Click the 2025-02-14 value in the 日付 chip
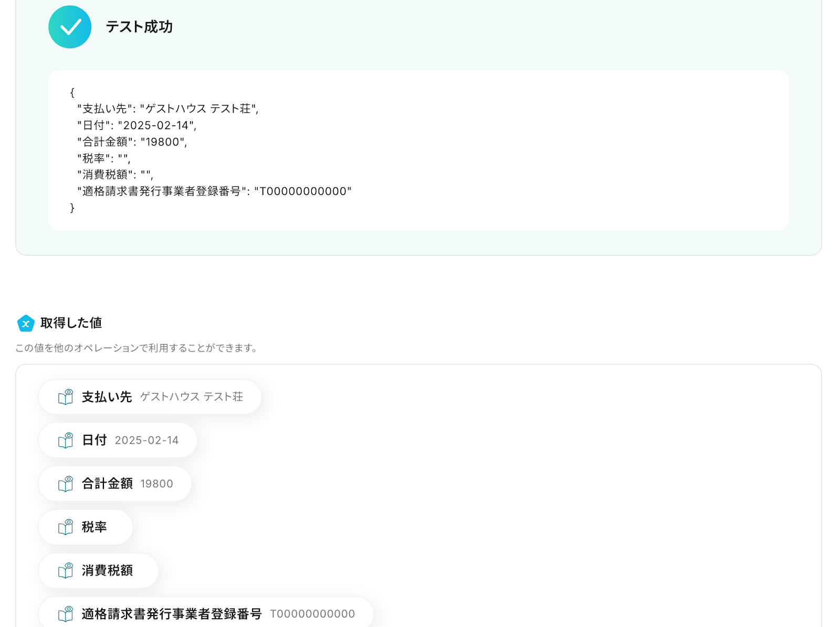The width and height of the screenshot is (840, 627). (x=147, y=441)
